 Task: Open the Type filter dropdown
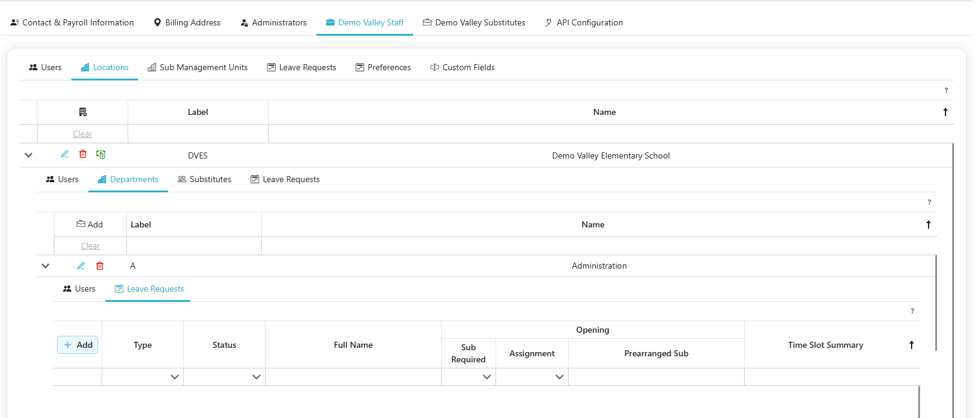click(175, 377)
